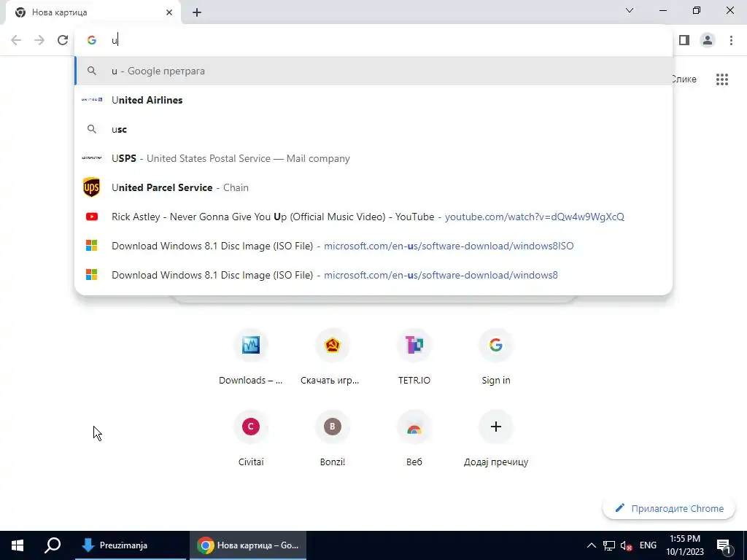
Task: Open notification center icon
Action: (724, 545)
